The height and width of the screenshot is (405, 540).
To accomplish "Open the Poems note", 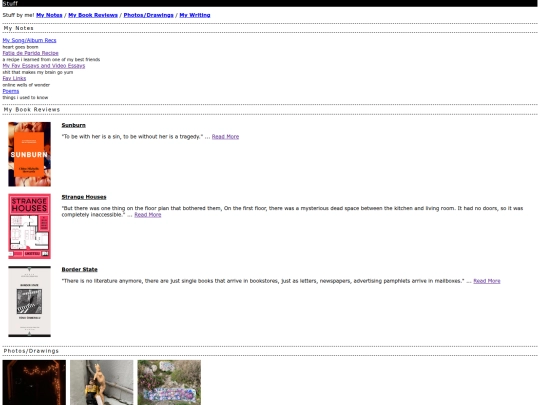I will point(11,91).
